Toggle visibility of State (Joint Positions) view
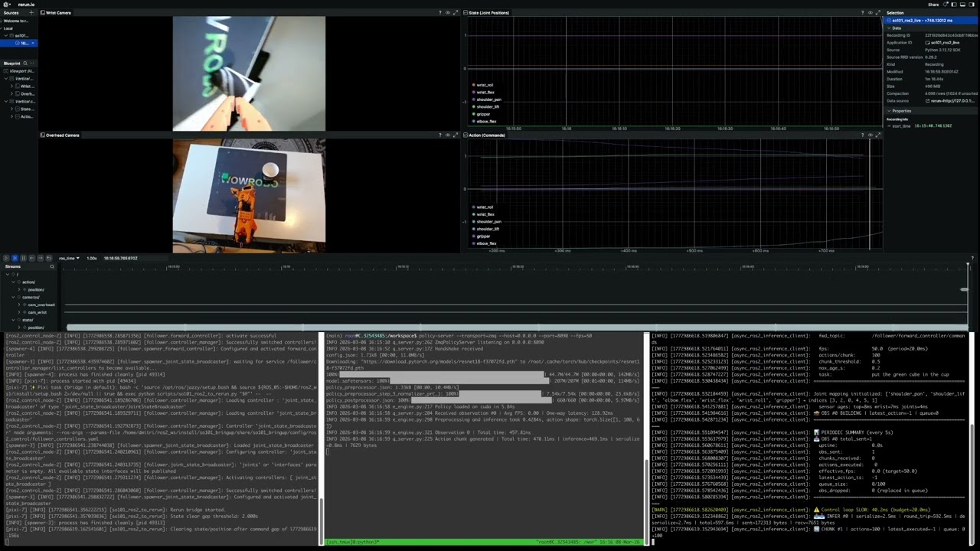The width and height of the screenshot is (980, 551). click(870, 12)
